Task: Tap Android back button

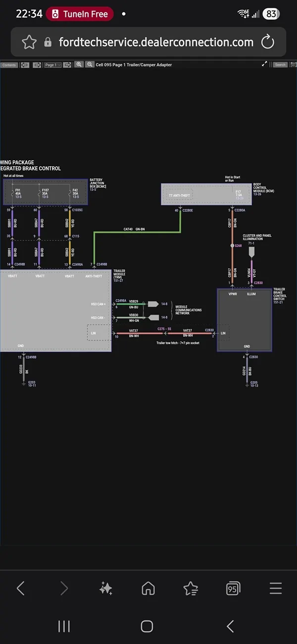Action: point(230,626)
